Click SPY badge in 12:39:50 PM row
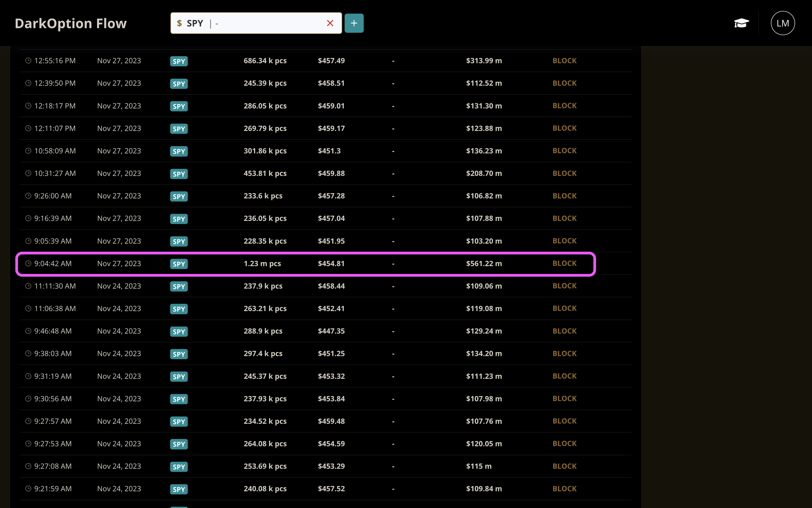The width and height of the screenshot is (812, 508). tap(179, 84)
